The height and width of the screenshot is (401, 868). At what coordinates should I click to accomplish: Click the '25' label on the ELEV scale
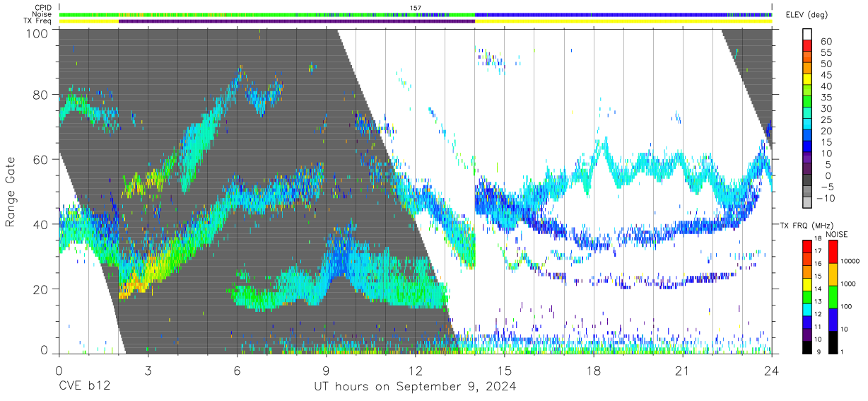pyautogui.click(x=826, y=120)
